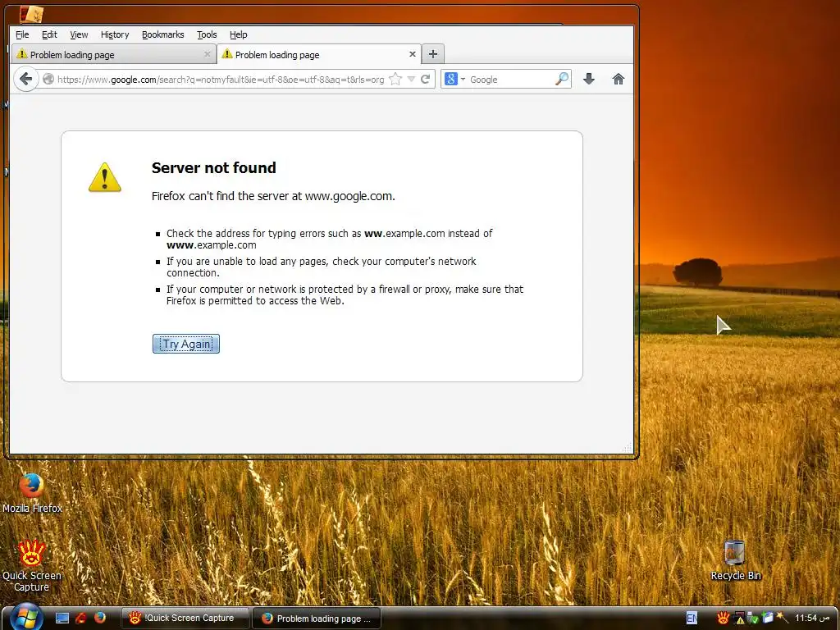
Task: Open the search engine selector dropdown
Action: pos(454,80)
